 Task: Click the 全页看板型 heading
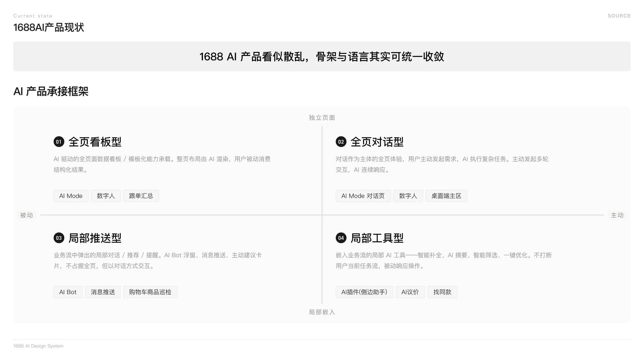[x=95, y=142]
